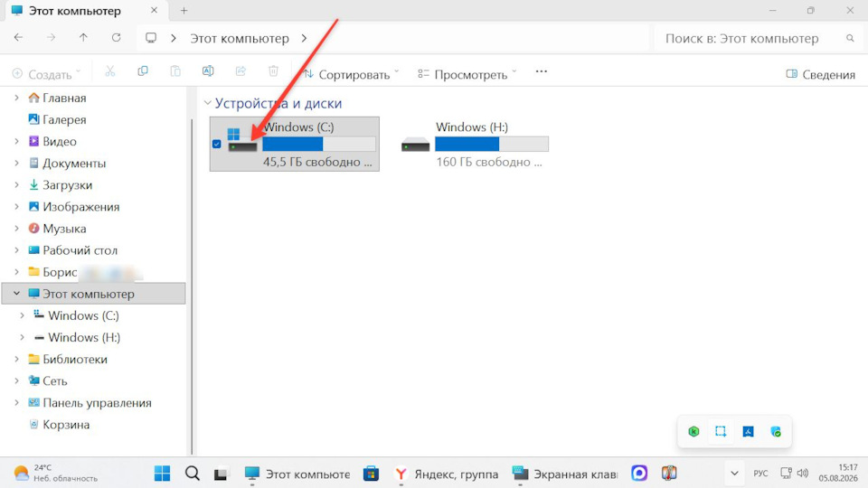868x488 pixels.
Task: Open the Просмотреть view menu
Action: point(467,74)
